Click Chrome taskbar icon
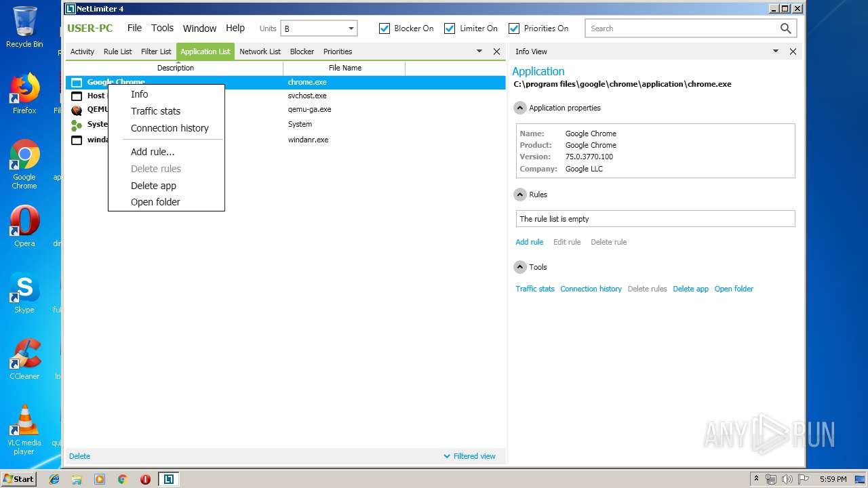868x488 pixels. pyautogui.click(x=123, y=479)
